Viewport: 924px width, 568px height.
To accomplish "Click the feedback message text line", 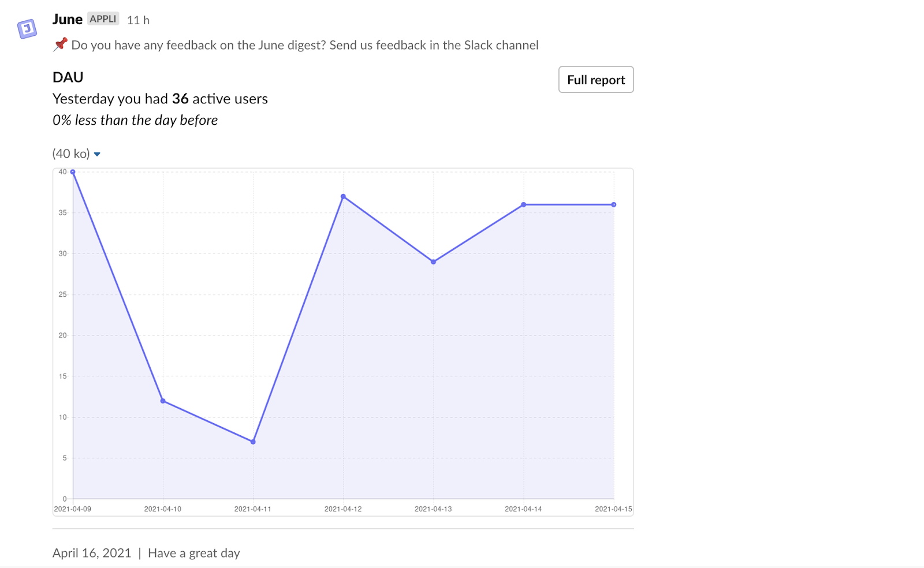I will point(304,45).
